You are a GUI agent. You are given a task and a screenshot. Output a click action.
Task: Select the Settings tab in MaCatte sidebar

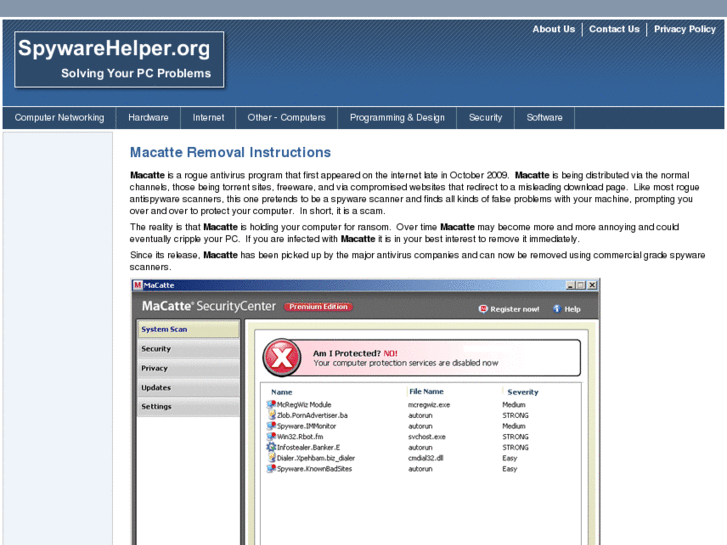tap(188, 407)
